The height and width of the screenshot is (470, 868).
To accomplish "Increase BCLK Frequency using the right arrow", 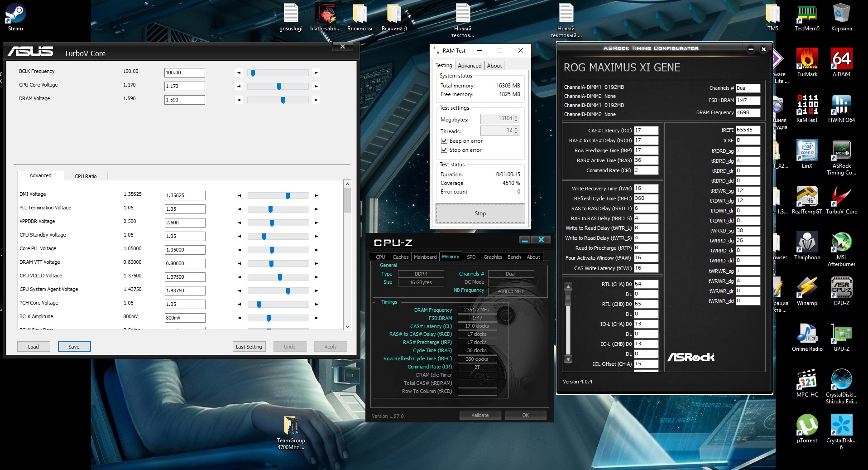I will click(x=316, y=73).
